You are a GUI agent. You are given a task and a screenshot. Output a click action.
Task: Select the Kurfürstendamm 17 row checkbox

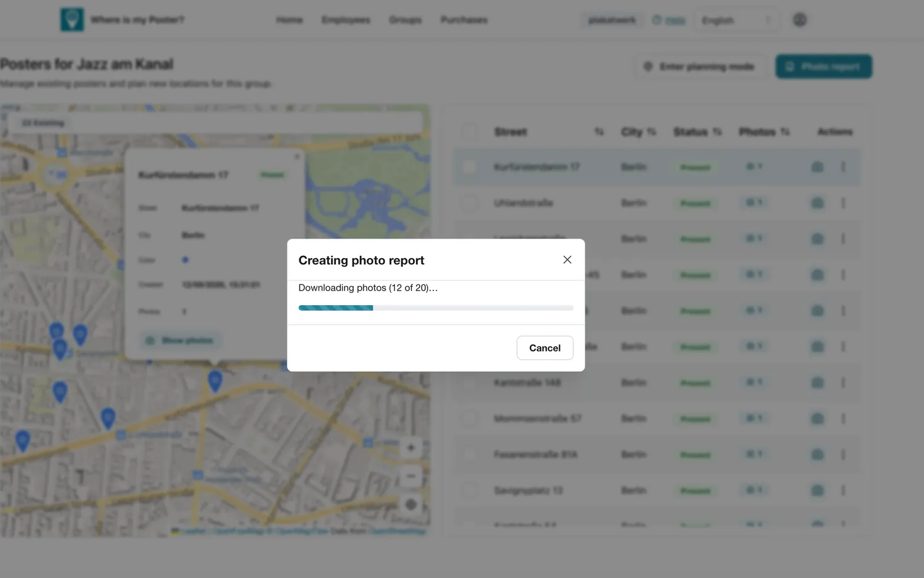click(469, 167)
